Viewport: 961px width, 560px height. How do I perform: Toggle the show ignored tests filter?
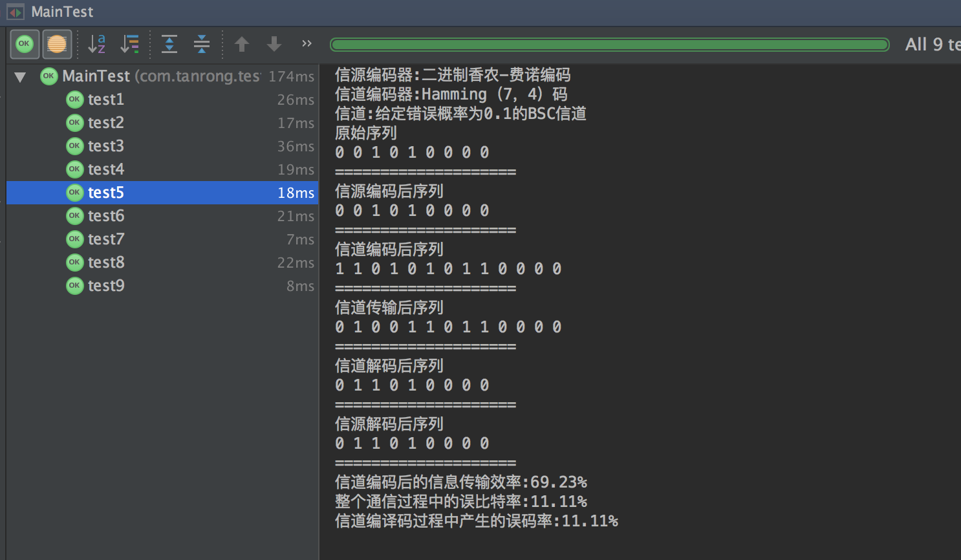57,44
